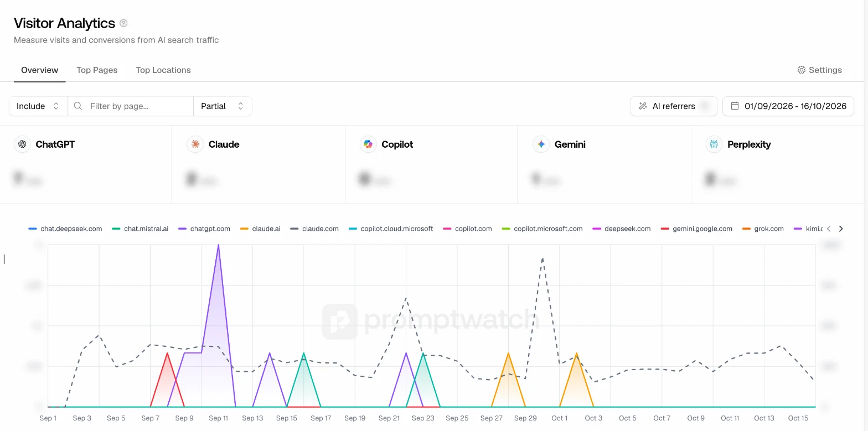Toggle deepseek.com series in legend

[622, 229]
